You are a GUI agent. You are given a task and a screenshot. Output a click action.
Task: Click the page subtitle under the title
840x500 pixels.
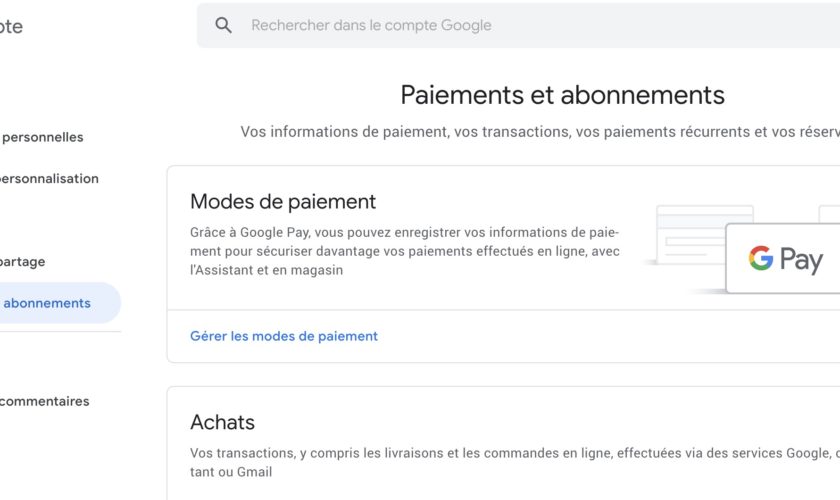540,132
